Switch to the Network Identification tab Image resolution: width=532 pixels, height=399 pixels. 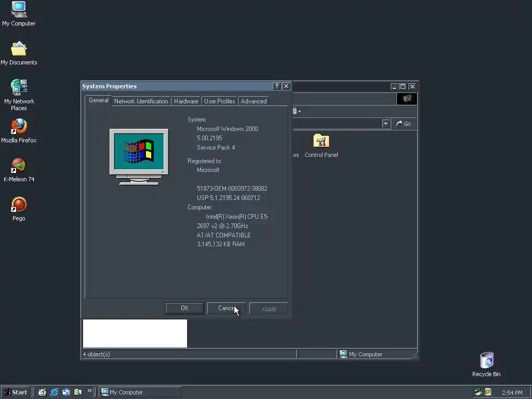pos(141,101)
